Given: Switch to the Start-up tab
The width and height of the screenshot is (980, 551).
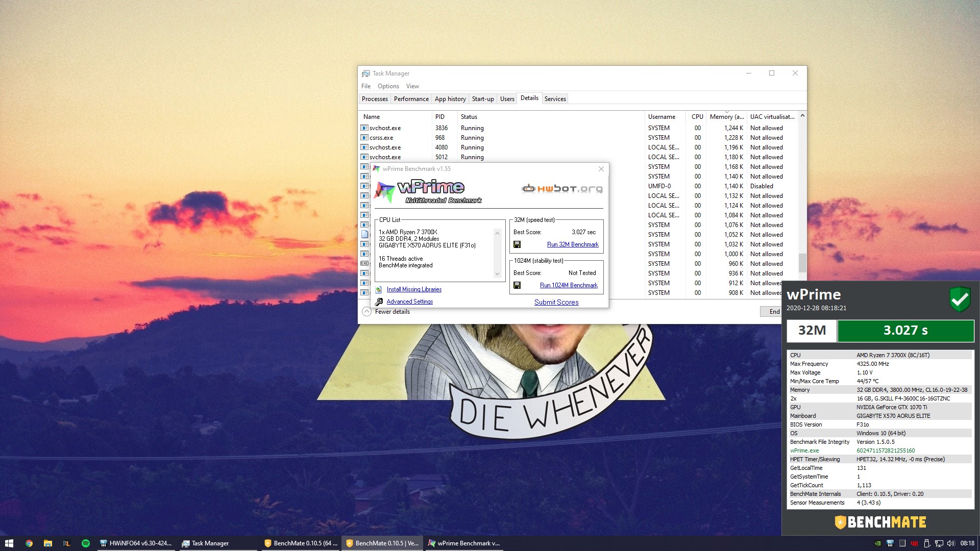Looking at the screenshot, I should click(x=483, y=99).
